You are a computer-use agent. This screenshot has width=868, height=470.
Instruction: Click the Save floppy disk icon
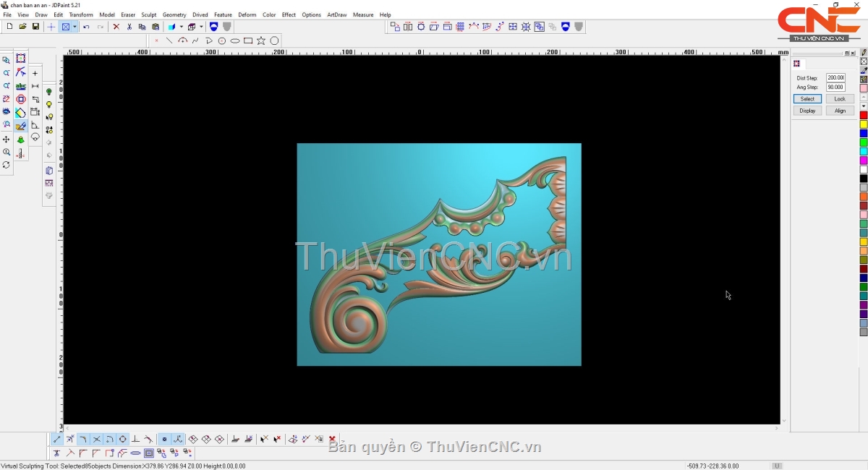point(35,27)
